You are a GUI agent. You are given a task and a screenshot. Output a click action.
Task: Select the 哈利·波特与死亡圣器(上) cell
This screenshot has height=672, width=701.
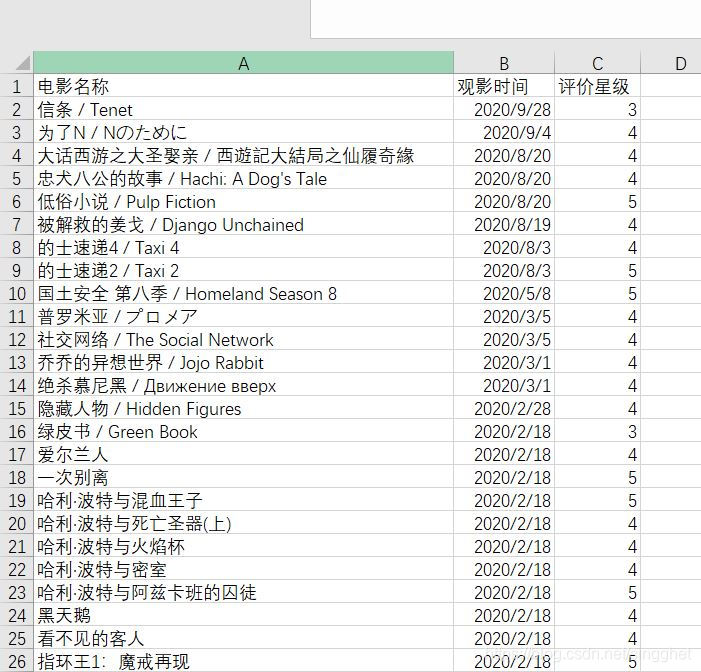tap(244, 524)
